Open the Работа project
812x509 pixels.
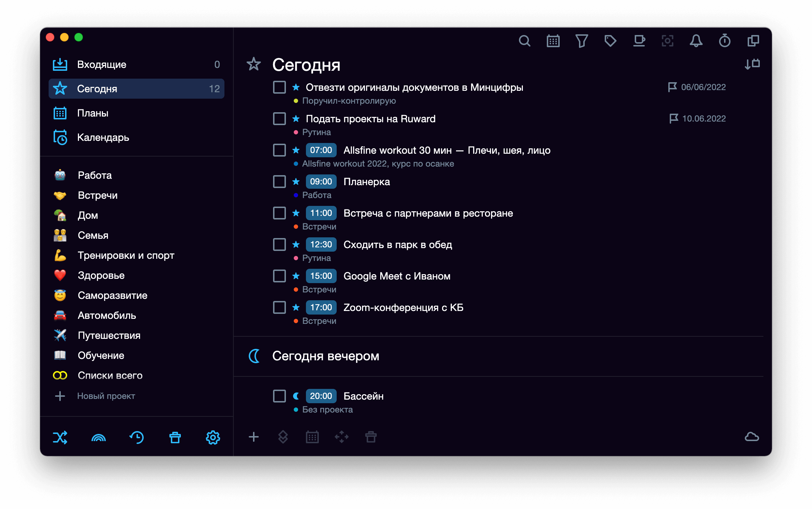pyautogui.click(x=137, y=175)
